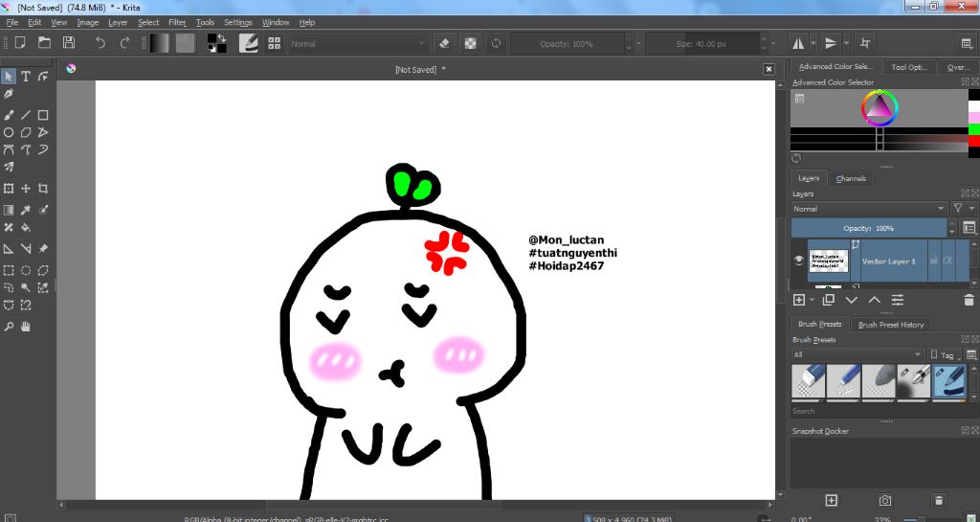Select the Text tool
The image size is (980, 522).
(x=26, y=77)
